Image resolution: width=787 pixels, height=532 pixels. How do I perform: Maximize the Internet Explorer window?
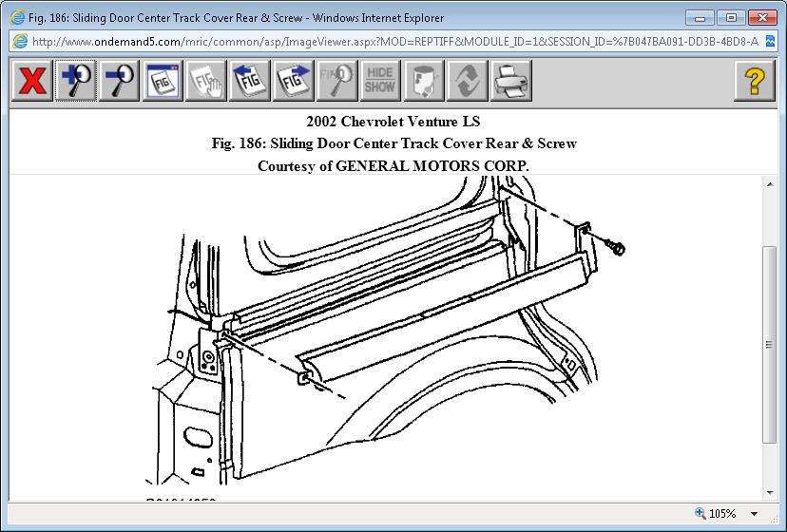[731, 17]
